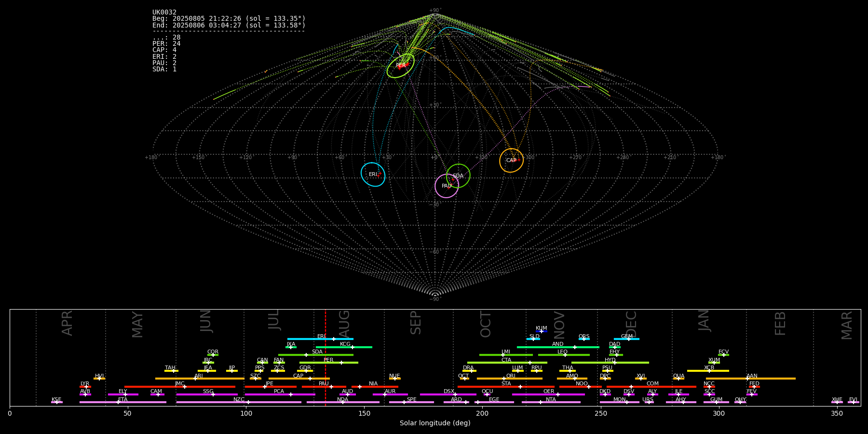The image size is (868, 434).
Task: Click the green SDA radiant circle on the sky map
Action: click(458, 176)
